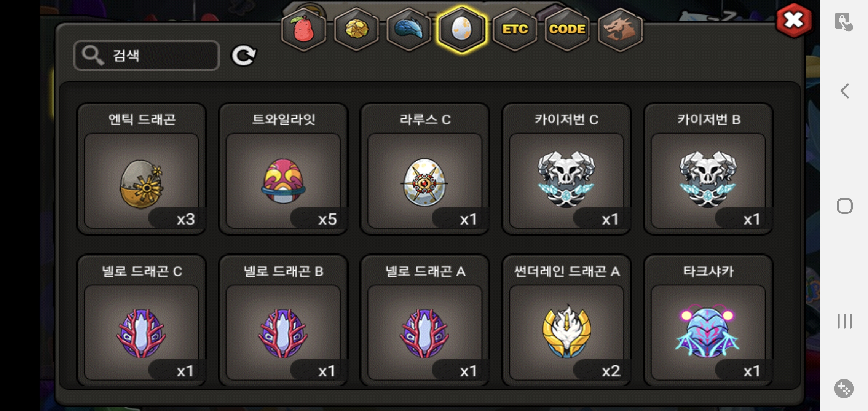Select the 카이저번 B skull egg
868x411 pixels.
708,169
